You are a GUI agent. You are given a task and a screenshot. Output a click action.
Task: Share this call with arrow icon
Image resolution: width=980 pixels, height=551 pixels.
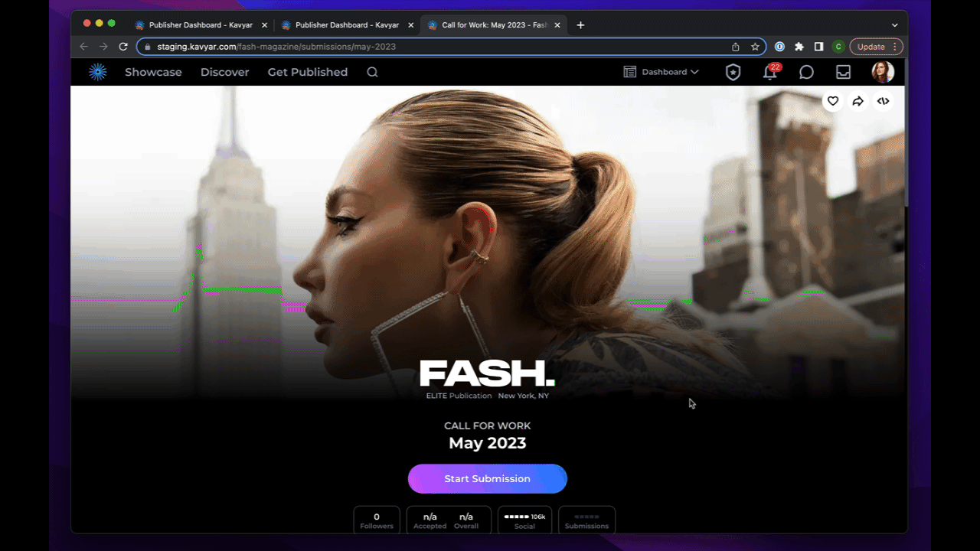(858, 101)
